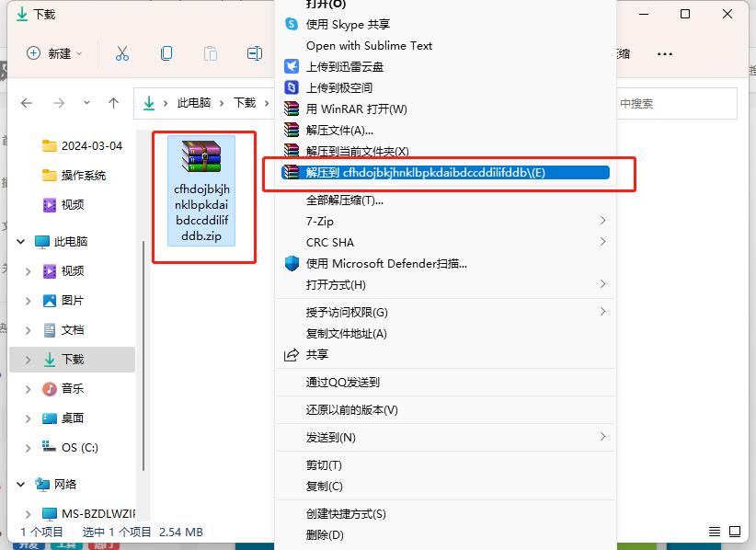This screenshot has width=756, height=550.
Task: Open the 新建 (New) dropdown
Action: (x=54, y=53)
